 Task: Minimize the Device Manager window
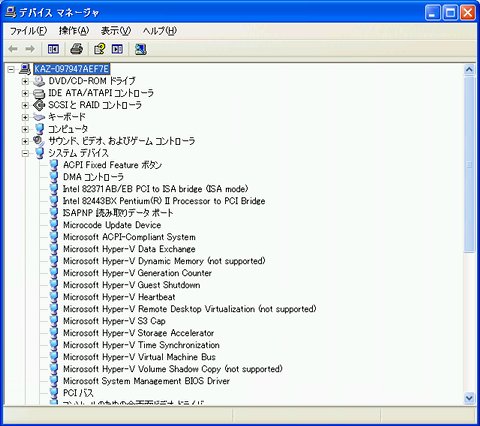(x=433, y=13)
